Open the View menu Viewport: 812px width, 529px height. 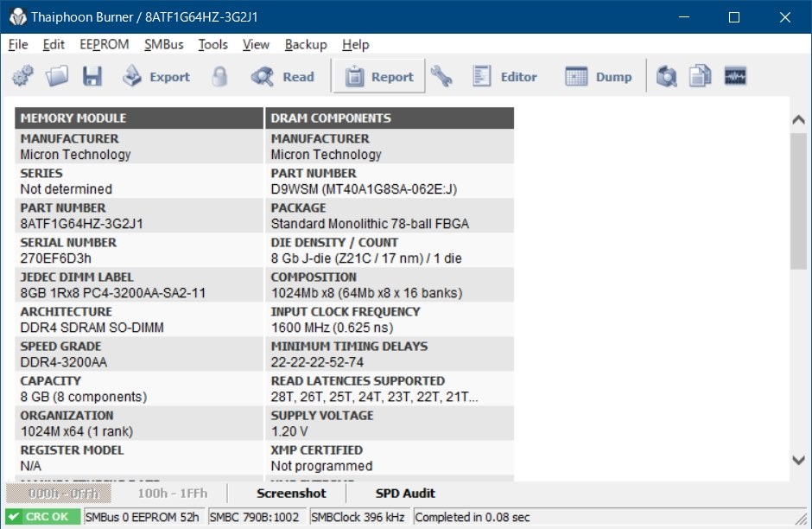tap(256, 45)
